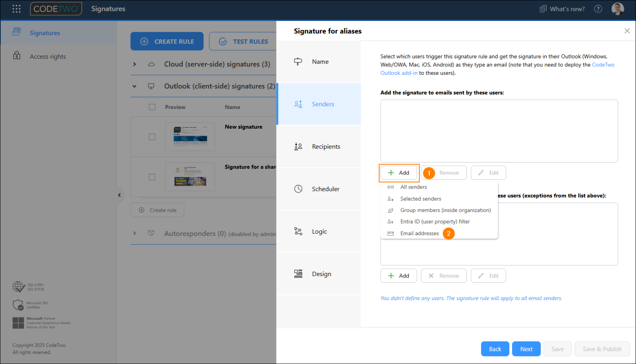Click the Scheduler clock icon
The width and height of the screenshot is (636, 364).
point(298,189)
